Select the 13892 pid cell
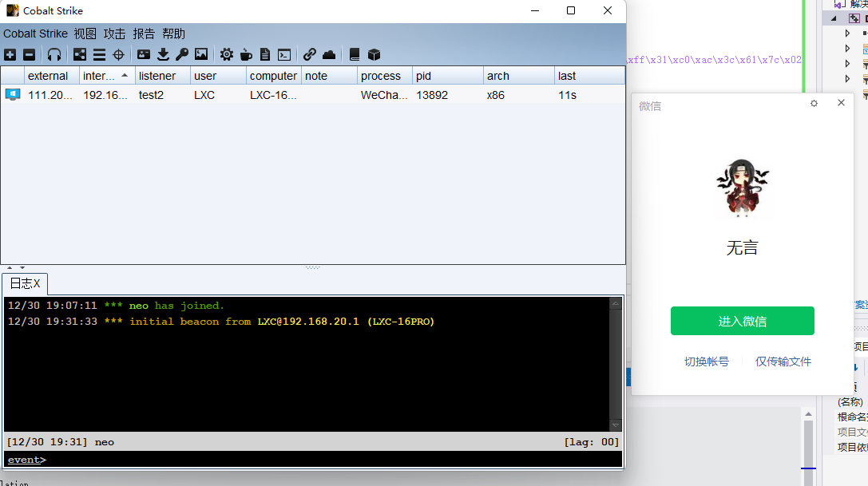 pyautogui.click(x=432, y=95)
